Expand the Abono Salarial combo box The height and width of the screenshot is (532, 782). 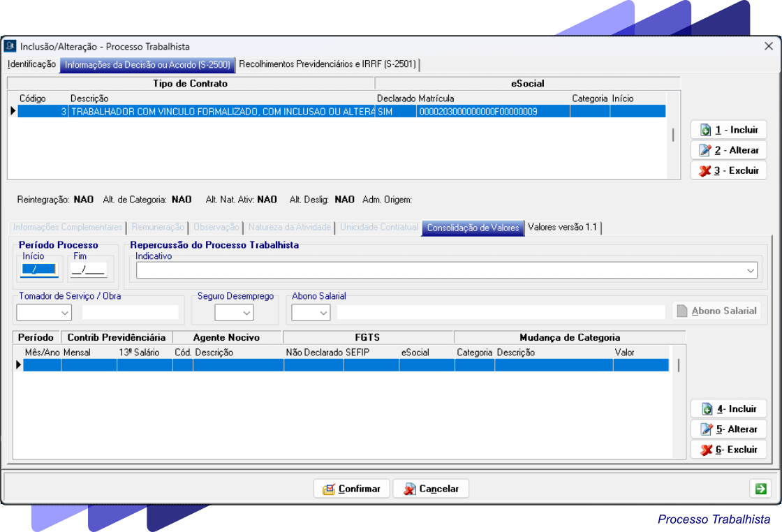tap(323, 313)
